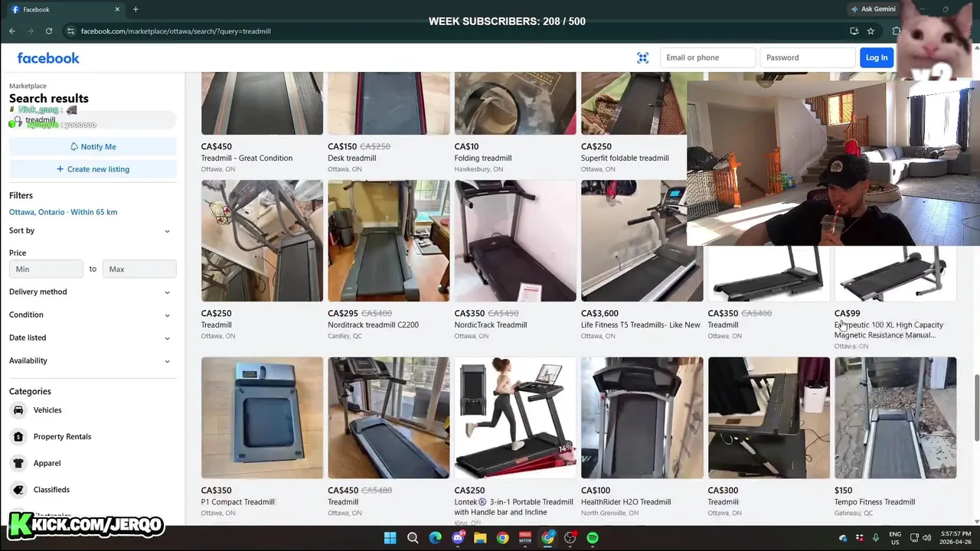The height and width of the screenshot is (551, 980).
Task: Click "Folding treadmill" listing title
Action: point(483,158)
